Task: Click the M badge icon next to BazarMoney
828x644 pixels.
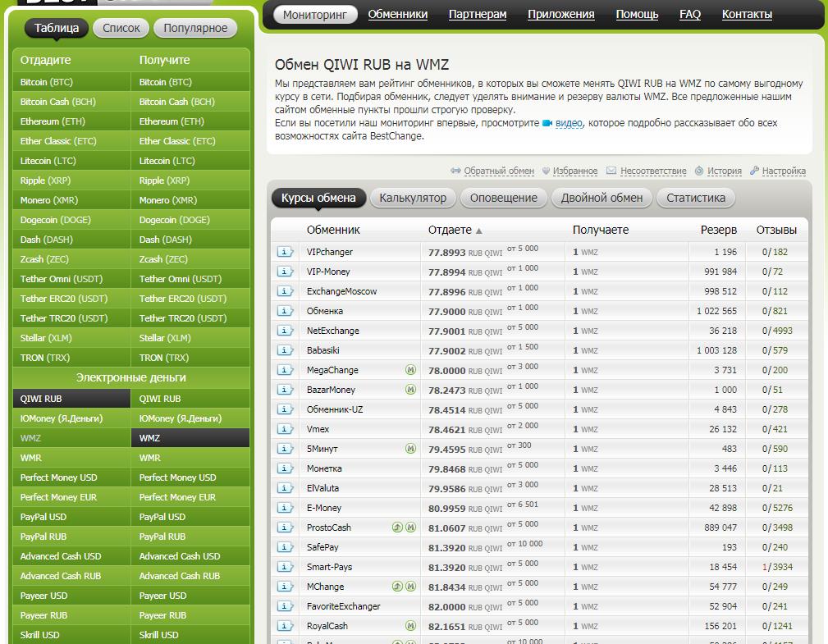Action: (x=410, y=389)
